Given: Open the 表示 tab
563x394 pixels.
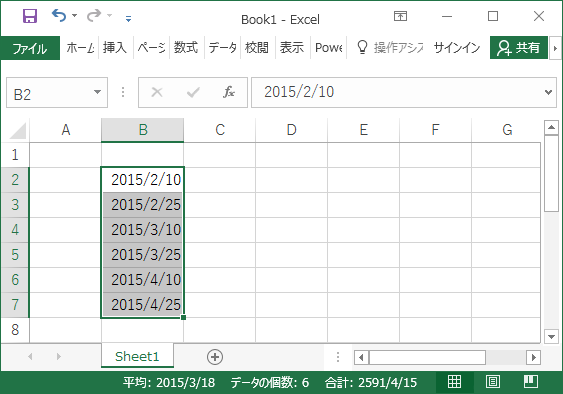Looking at the screenshot, I should 292,47.
